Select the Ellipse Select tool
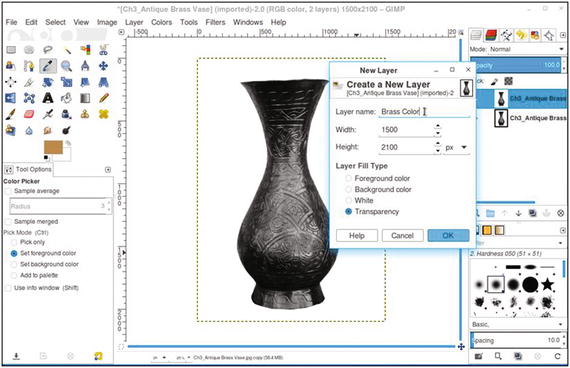 (29, 50)
